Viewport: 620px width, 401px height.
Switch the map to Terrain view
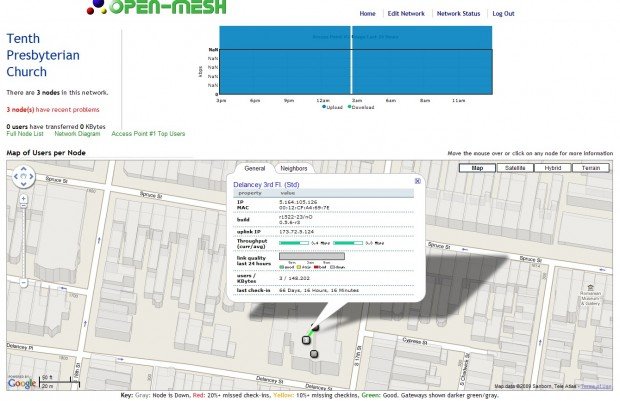point(591,168)
